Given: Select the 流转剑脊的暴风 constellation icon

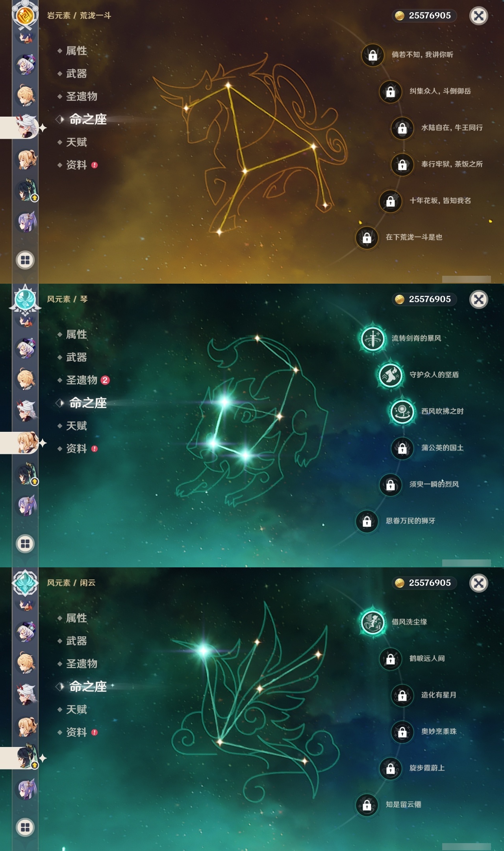Looking at the screenshot, I should click(372, 338).
